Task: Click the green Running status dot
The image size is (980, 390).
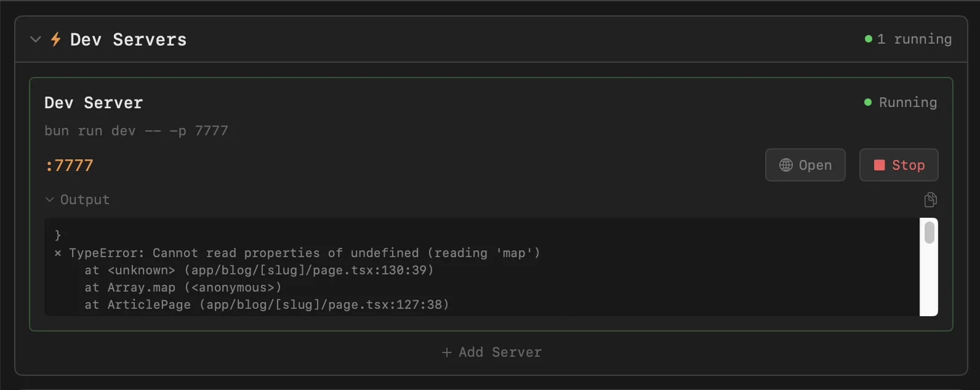Action: tap(867, 103)
